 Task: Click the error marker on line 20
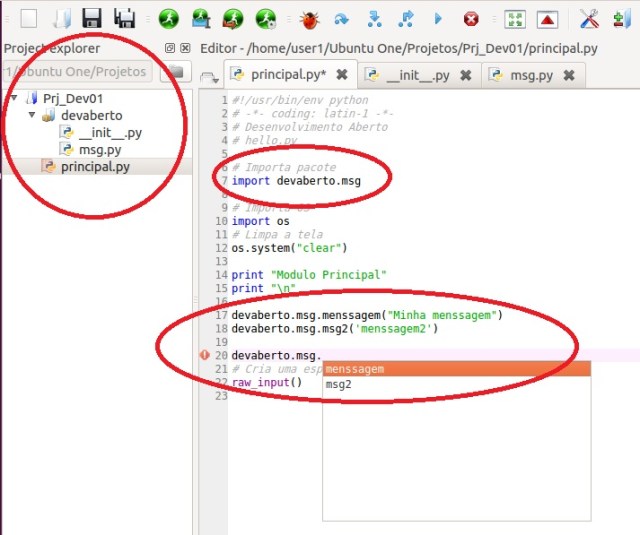[x=205, y=355]
